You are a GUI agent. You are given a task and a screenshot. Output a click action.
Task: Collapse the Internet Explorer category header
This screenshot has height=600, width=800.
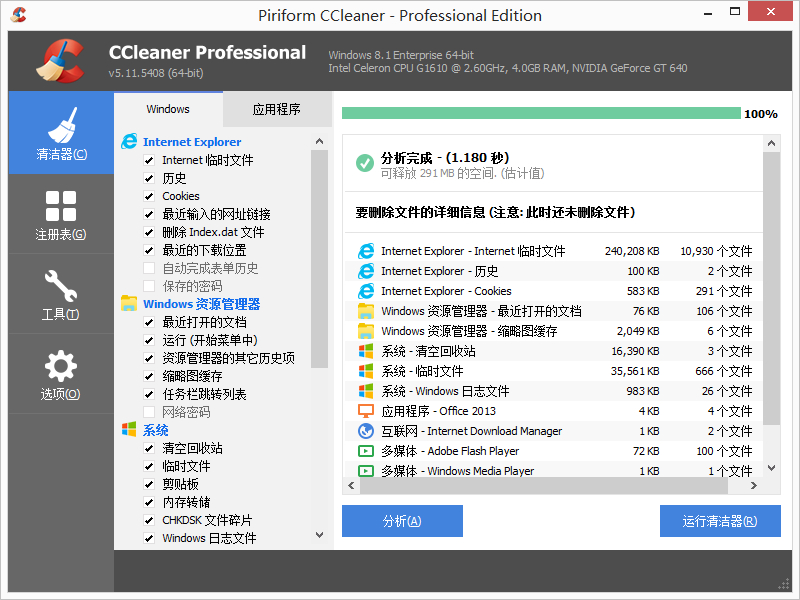point(192,142)
